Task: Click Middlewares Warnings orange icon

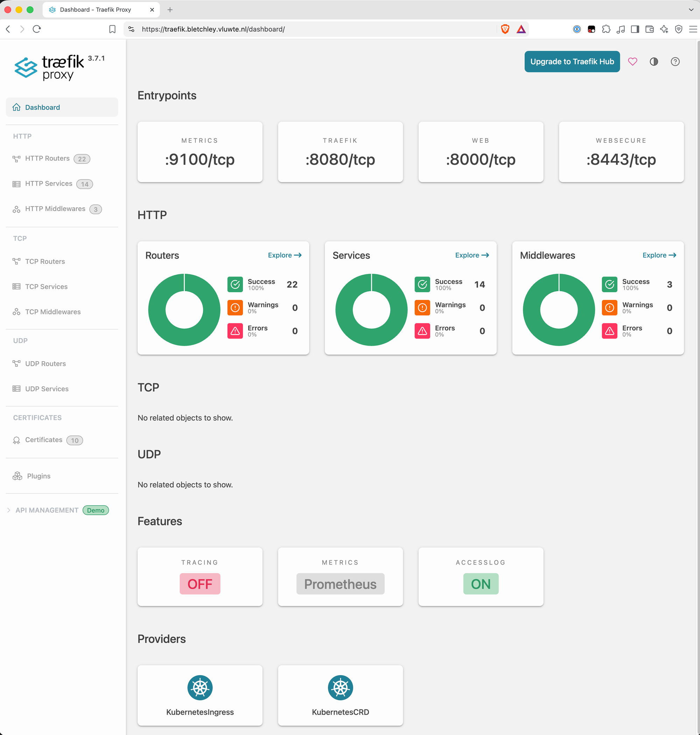Action: pos(610,308)
